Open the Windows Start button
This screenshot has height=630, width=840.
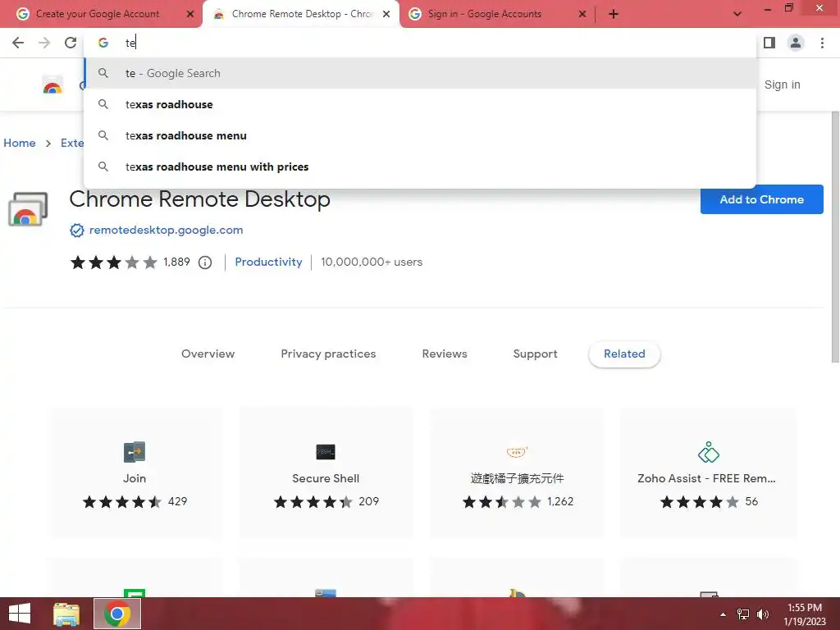(20, 614)
